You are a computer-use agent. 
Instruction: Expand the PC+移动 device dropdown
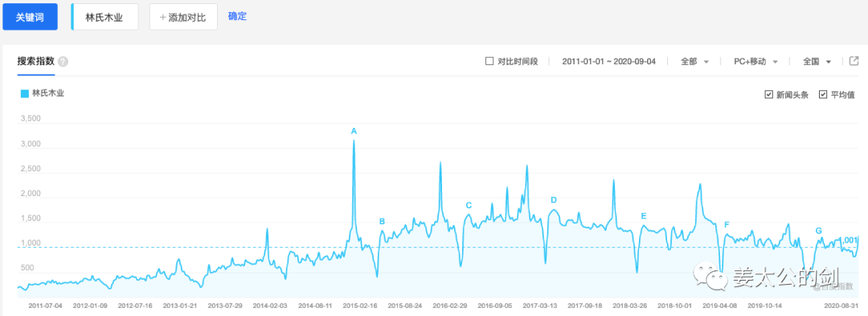[x=756, y=61]
